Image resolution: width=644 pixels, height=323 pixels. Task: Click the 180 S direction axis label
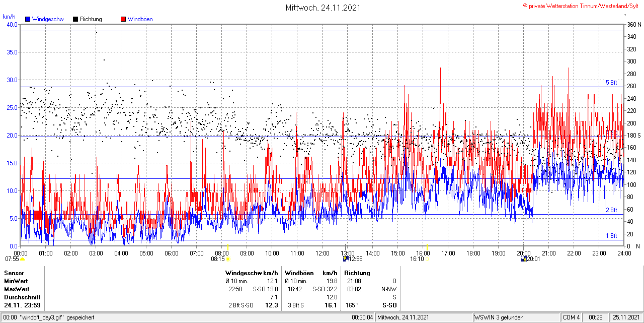[x=633, y=136]
